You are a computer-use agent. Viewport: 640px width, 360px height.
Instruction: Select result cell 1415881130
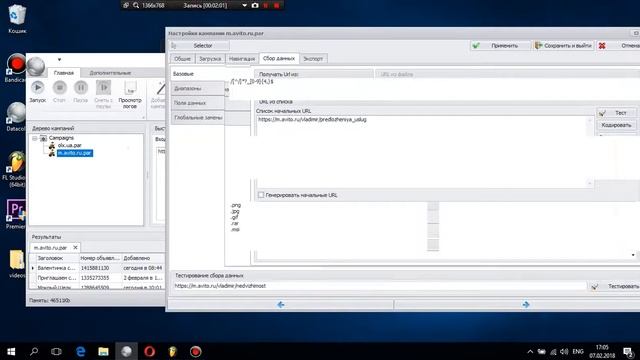click(x=100, y=268)
